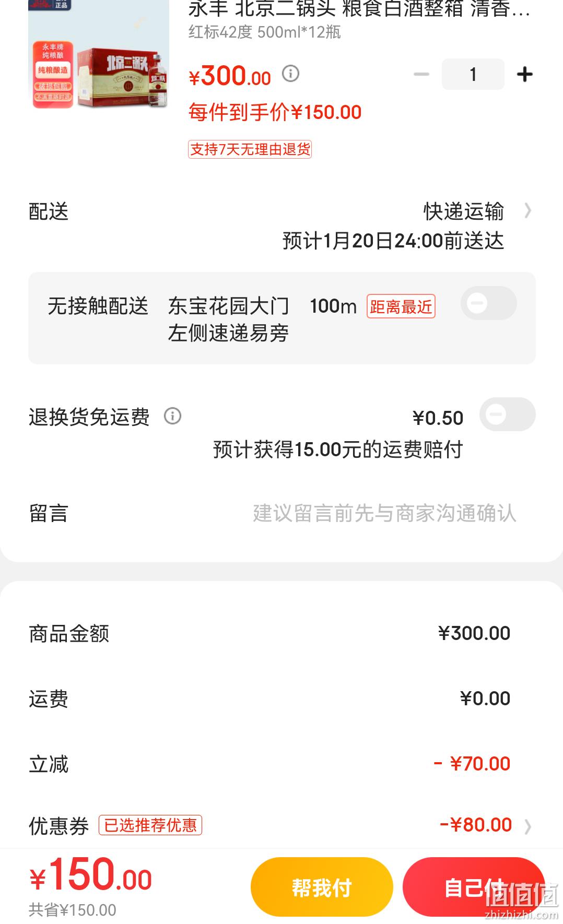The width and height of the screenshot is (563, 924).
Task: Tap the 共省¥150.00 savings text
Action: 73,910
